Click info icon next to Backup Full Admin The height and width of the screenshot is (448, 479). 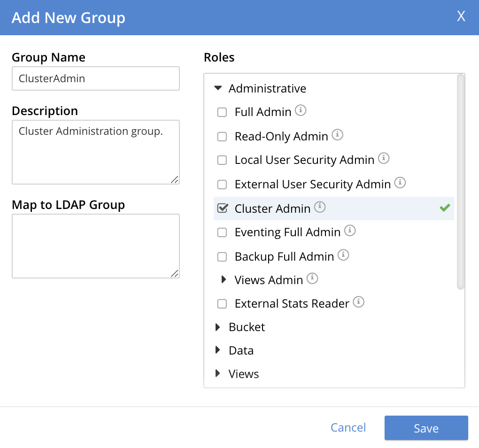coord(343,255)
